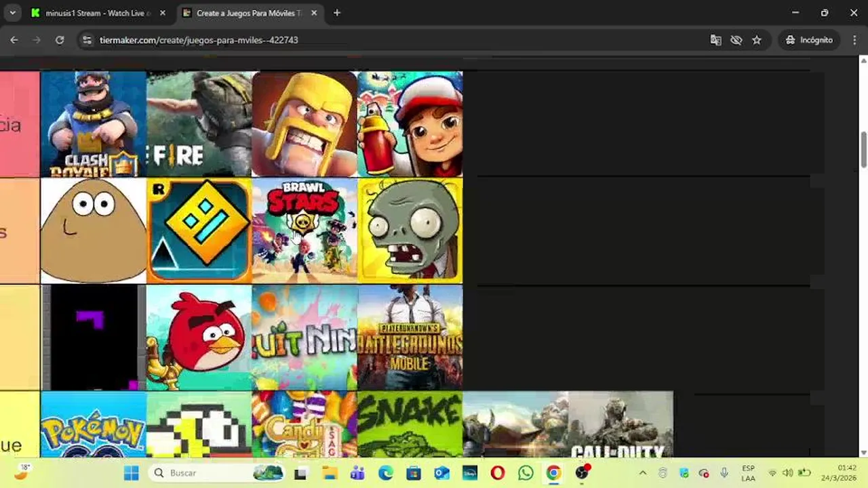Open Microsoft Store from the taskbar

[x=414, y=473]
